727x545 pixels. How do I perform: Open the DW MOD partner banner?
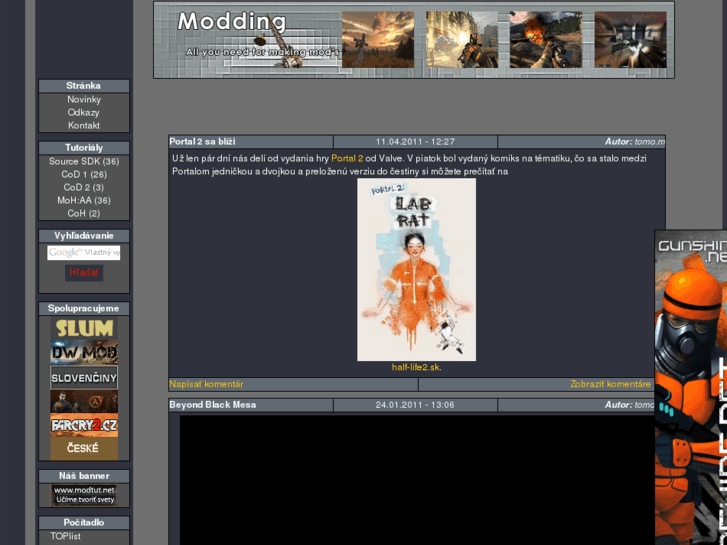point(84,353)
